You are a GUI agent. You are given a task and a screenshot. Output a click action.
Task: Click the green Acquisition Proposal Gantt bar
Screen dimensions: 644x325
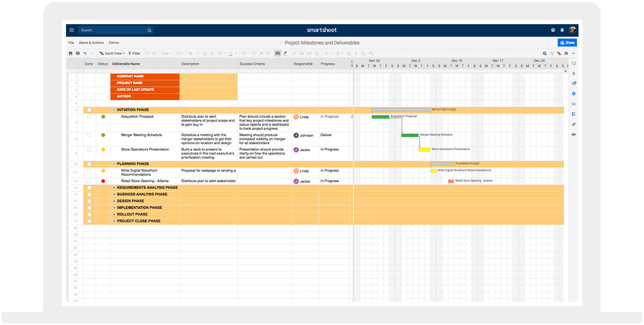click(380, 116)
